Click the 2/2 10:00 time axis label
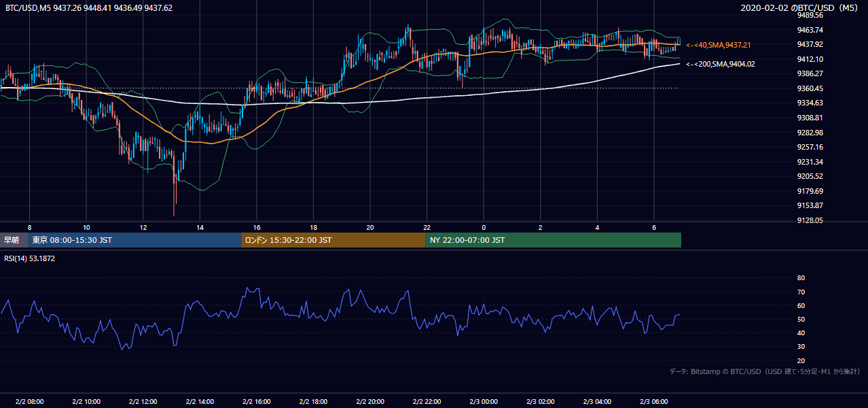Screen dimensions: 868x408 (x=86, y=402)
